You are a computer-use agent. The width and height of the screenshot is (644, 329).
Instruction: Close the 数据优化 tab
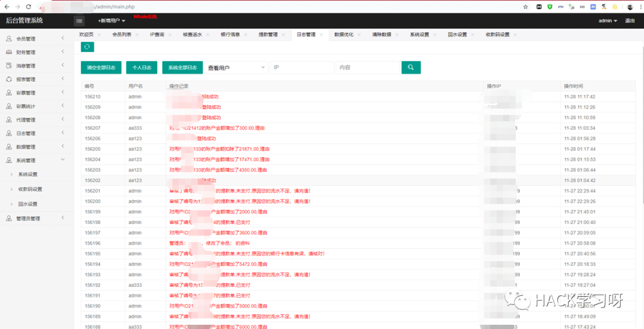click(x=359, y=35)
